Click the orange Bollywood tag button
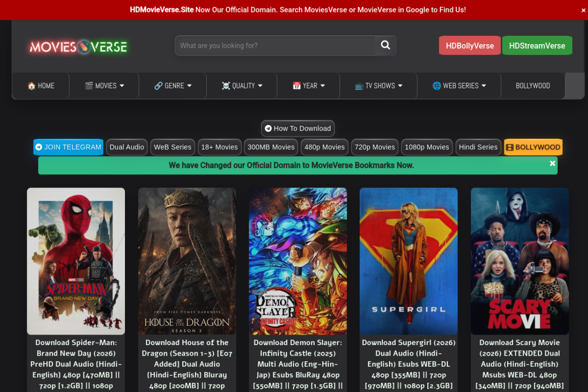588x392 pixels. (533, 147)
